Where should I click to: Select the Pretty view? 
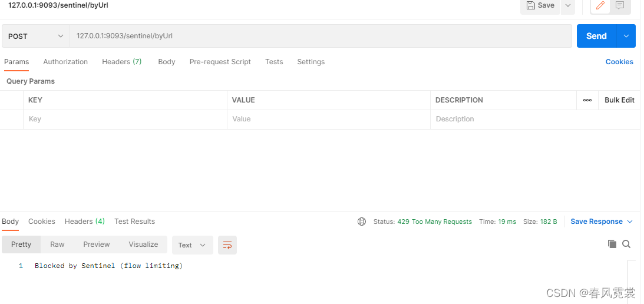coord(21,244)
